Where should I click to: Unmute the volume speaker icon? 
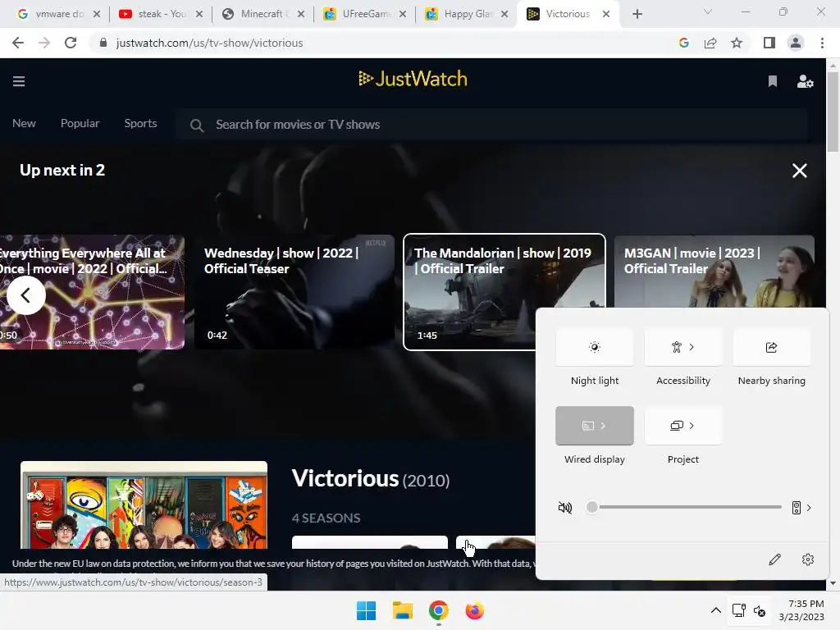(x=564, y=507)
